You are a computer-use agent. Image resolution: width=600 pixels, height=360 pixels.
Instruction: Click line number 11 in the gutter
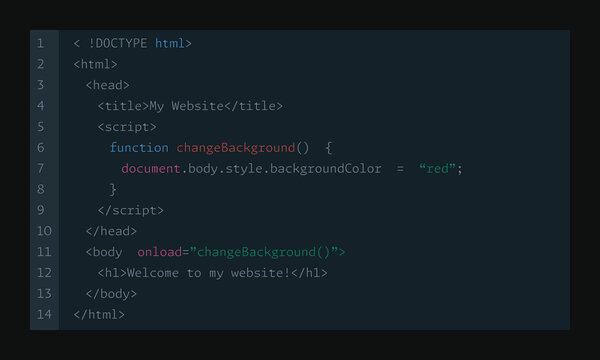tap(44, 252)
